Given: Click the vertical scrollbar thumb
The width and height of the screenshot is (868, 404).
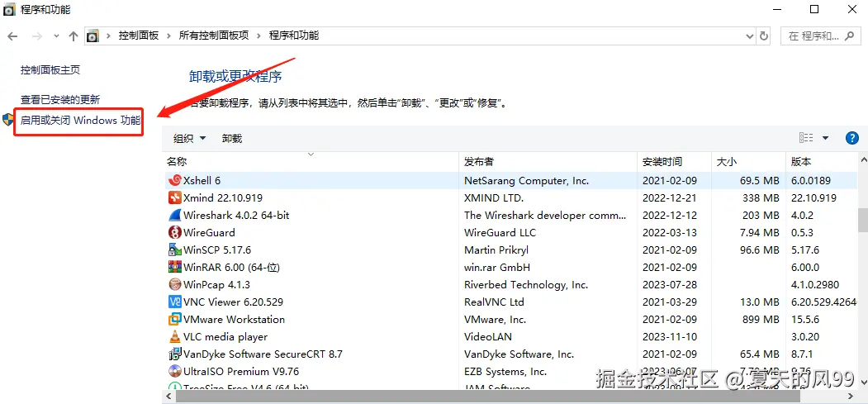Looking at the screenshot, I should tap(862, 220).
